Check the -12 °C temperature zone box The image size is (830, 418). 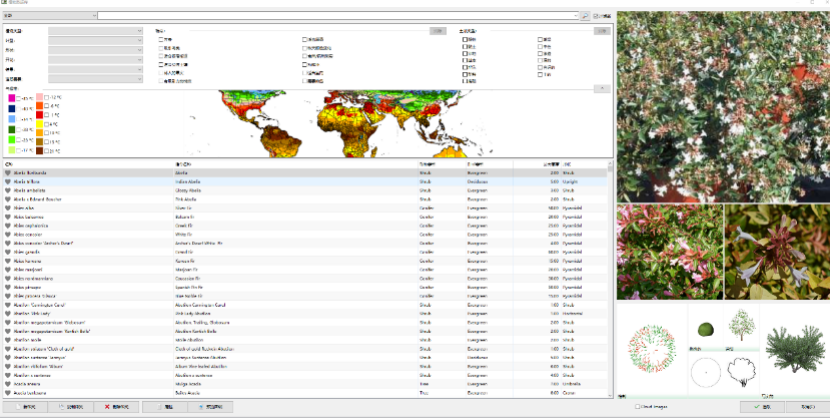click(x=47, y=98)
